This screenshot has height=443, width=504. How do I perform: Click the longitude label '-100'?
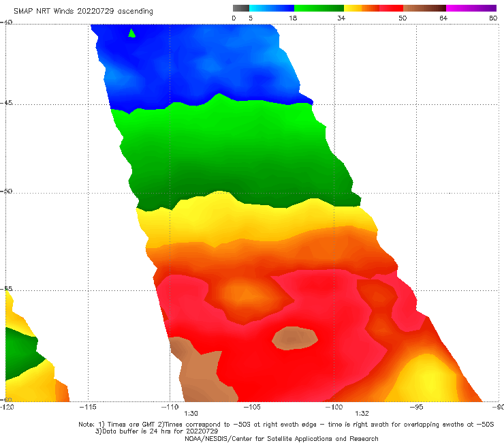[x=334, y=407]
